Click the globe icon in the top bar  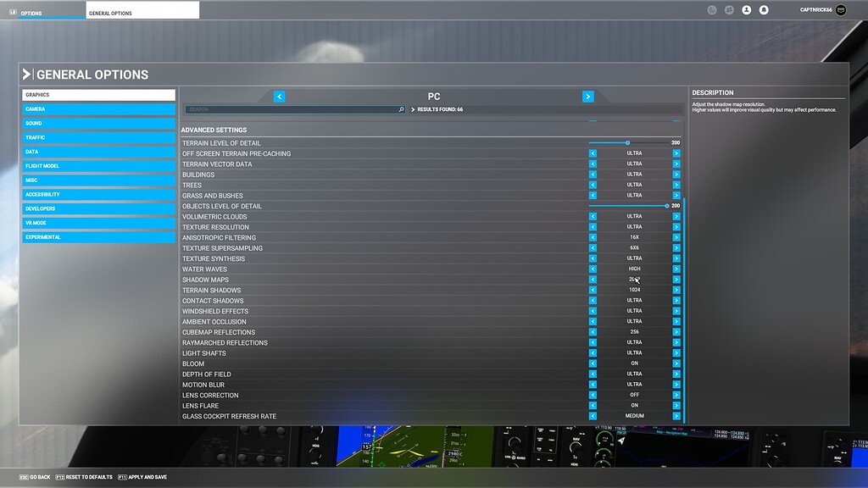tap(712, 9)
